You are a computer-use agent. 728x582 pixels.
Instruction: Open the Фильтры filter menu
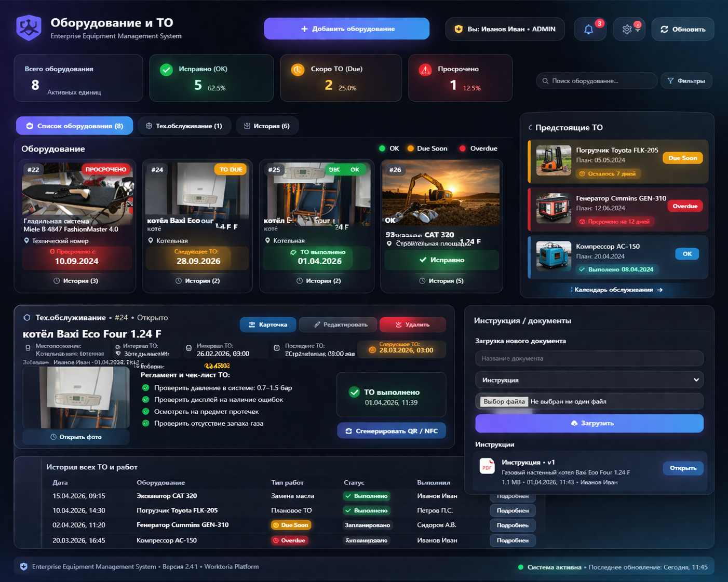point(686,81)
